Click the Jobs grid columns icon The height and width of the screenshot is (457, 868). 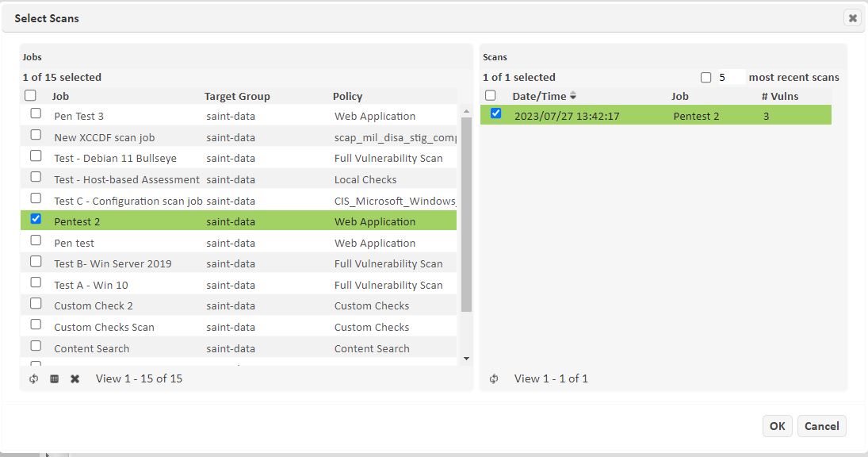click(x=54, y=379)
